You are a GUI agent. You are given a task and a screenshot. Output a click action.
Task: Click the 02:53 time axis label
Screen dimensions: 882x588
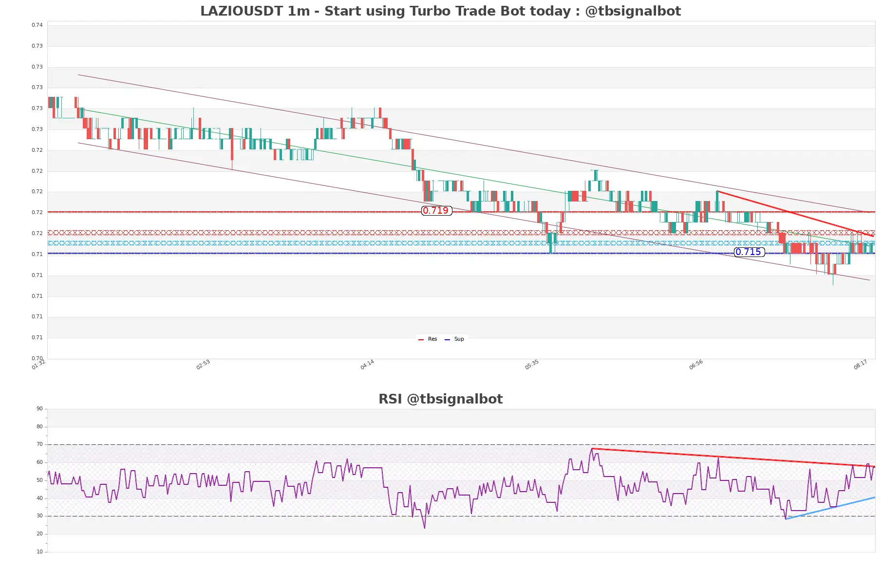tap(203, 365)
